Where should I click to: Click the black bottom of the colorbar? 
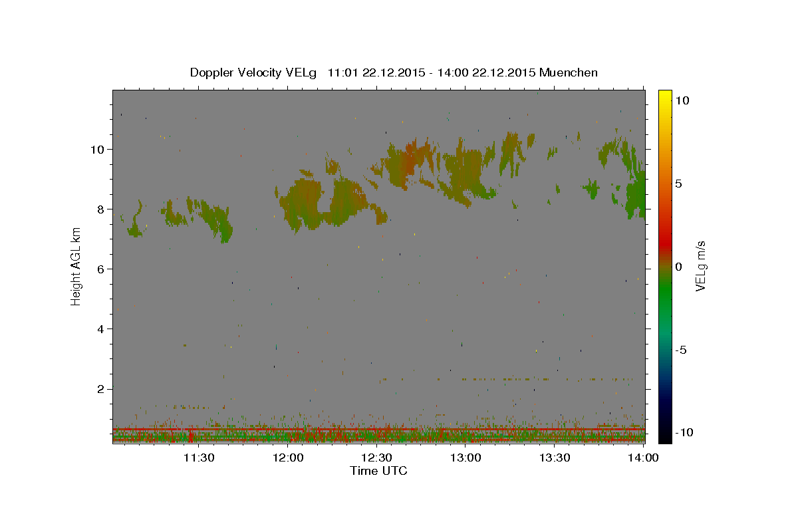click(665, 436)
